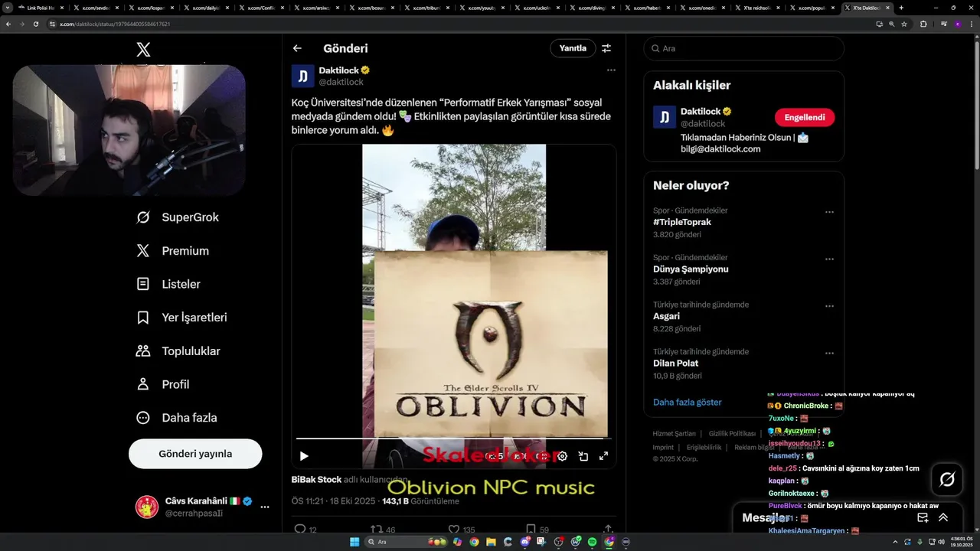This screenshot has width=980, height=551.
Task: Click the Ara search field on X
Action: [x=743, y=48]
